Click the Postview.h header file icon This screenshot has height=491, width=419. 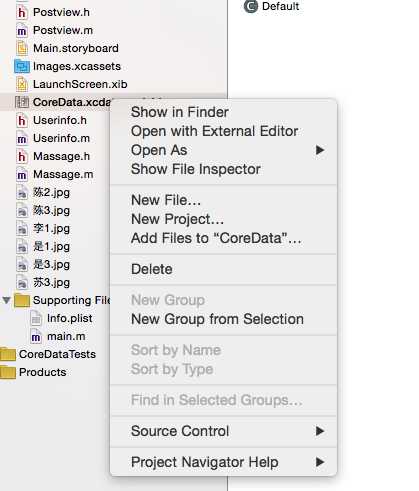click(x=22, y=13)
